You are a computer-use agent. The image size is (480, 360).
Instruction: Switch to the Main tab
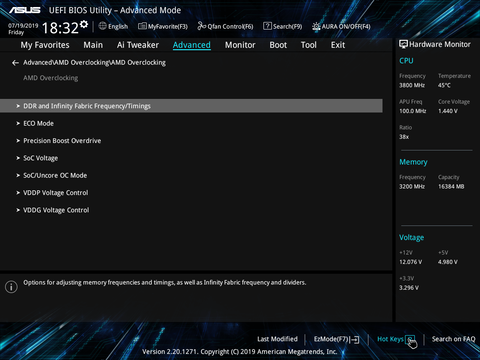[93, 45]
